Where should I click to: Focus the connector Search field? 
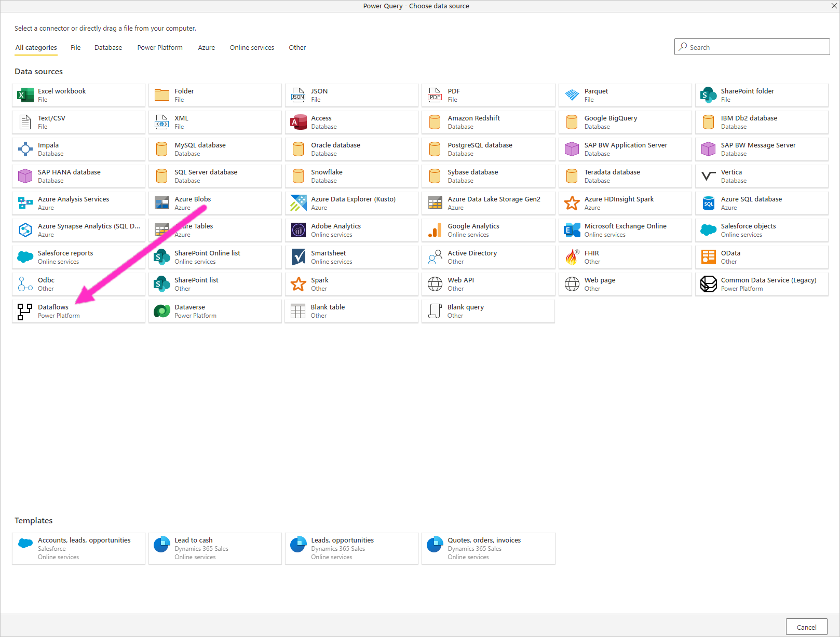pyautogui.click(x=752, y=47)
